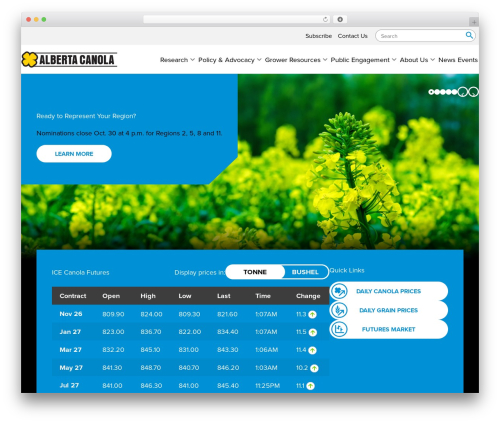The image size is (500, 423).
Task: Click the browser address bar
Action: click(236, 20)
